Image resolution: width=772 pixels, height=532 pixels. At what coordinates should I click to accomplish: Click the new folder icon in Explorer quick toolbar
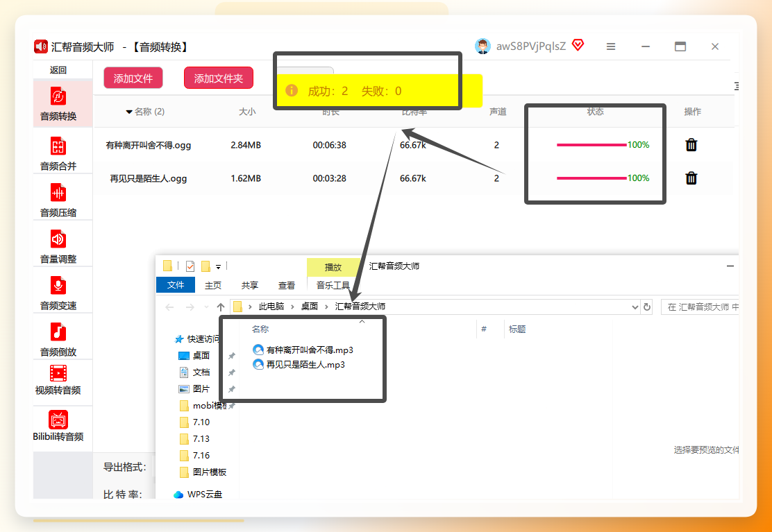[x=205, y=266]
